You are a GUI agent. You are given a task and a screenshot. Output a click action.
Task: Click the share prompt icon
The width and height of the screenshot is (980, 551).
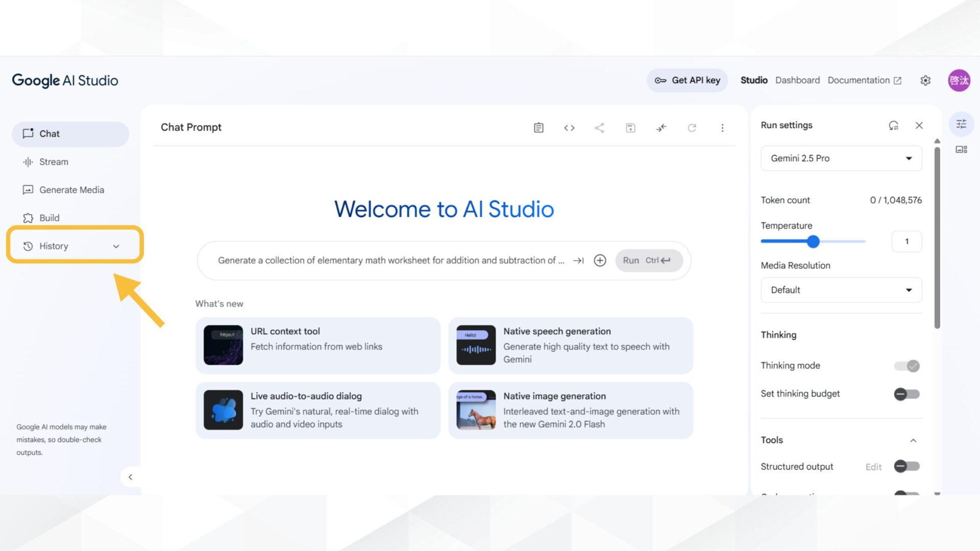(600, 128)
